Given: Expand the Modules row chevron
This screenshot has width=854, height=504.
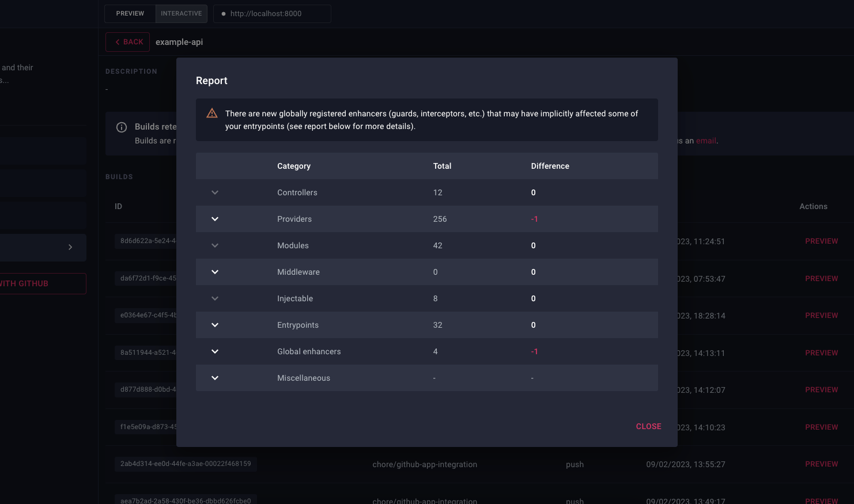Looking at the screenshot, I should [x=215, y=245].
